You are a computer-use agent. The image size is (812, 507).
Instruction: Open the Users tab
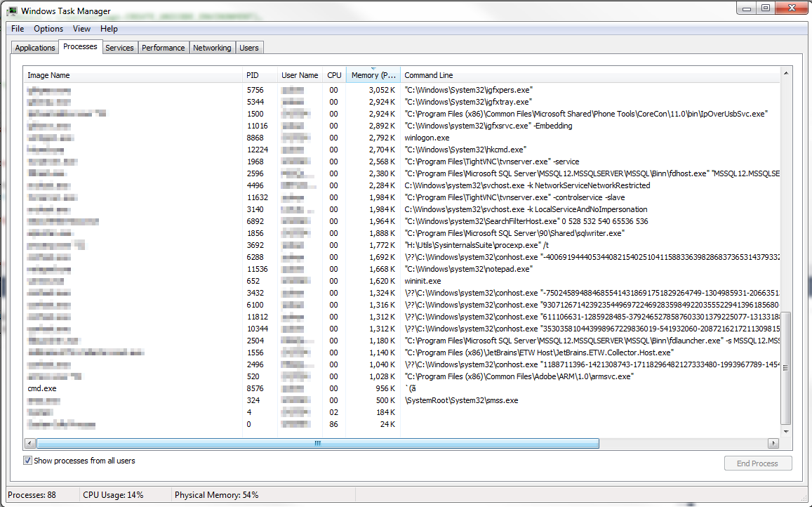(249, 48)
